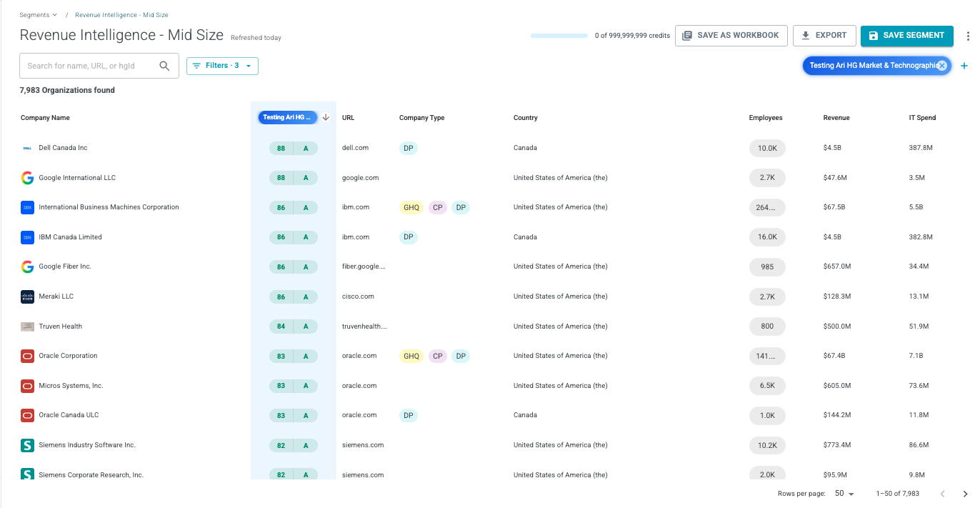Focus the name, URL, or hgId search field
The height and width of the screenshot is (508, 980).
89,66
